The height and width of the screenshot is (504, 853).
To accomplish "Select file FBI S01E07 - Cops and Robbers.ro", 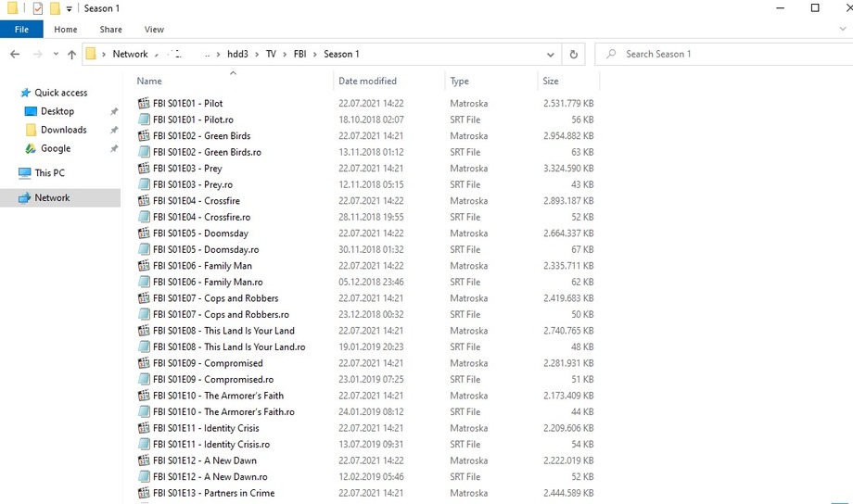I will (221, 314).
